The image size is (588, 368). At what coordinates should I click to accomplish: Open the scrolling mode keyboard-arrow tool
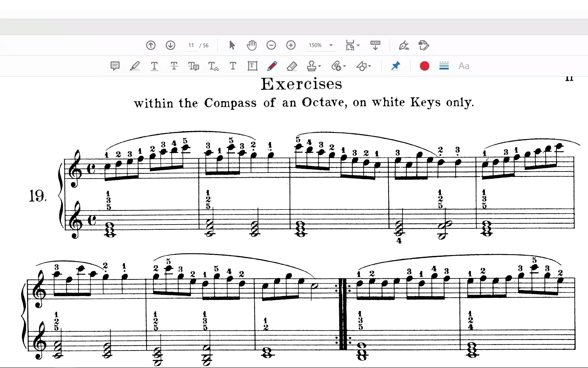coord(375,45)
